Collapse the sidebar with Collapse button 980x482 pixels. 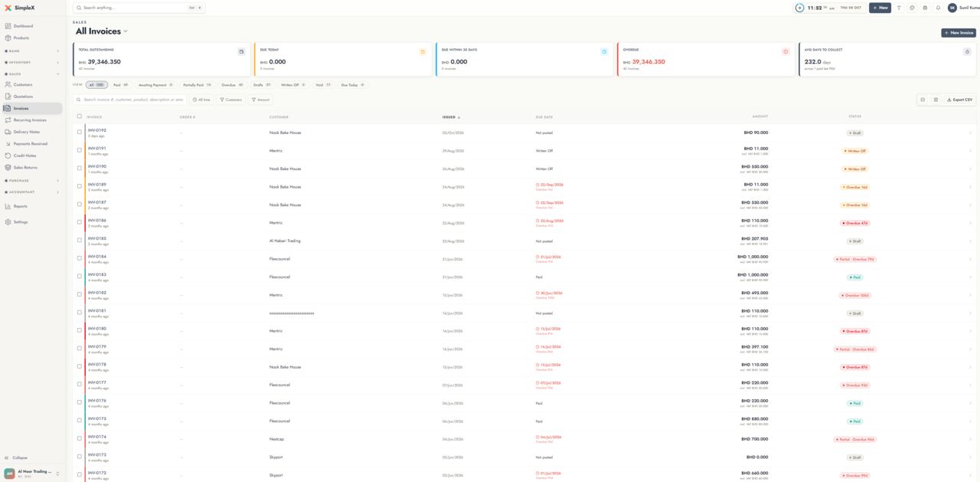(16, 457)
